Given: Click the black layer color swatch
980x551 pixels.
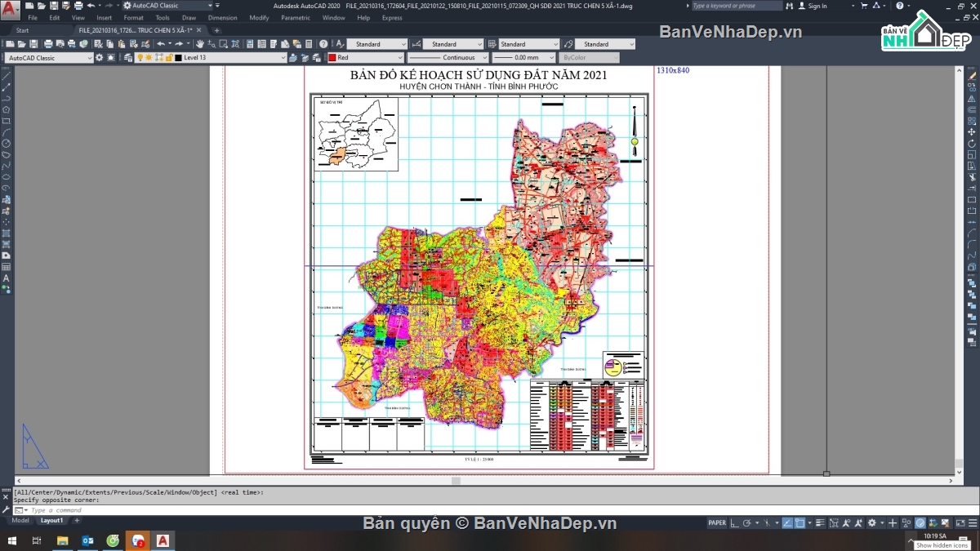Looking at the screenshot, I should 178,58.
